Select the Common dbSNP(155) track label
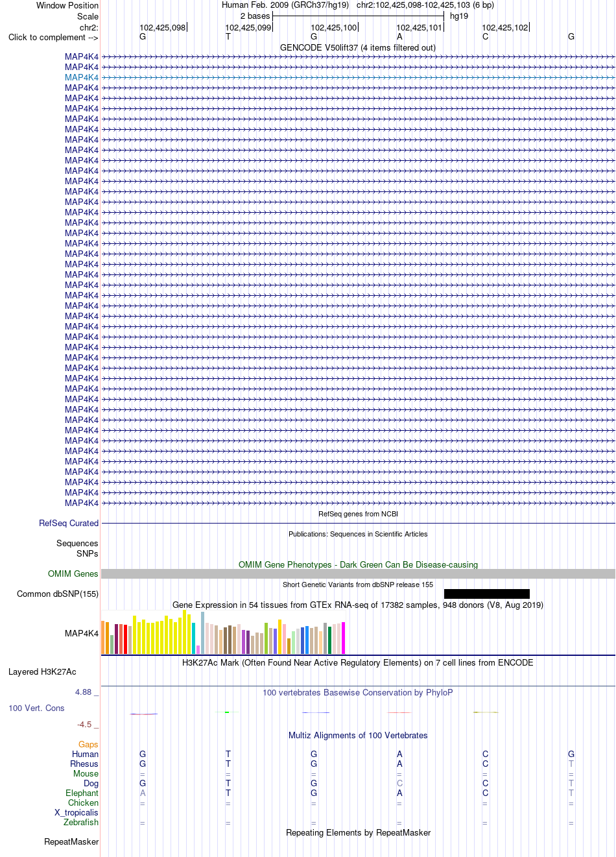 point(58,594)
